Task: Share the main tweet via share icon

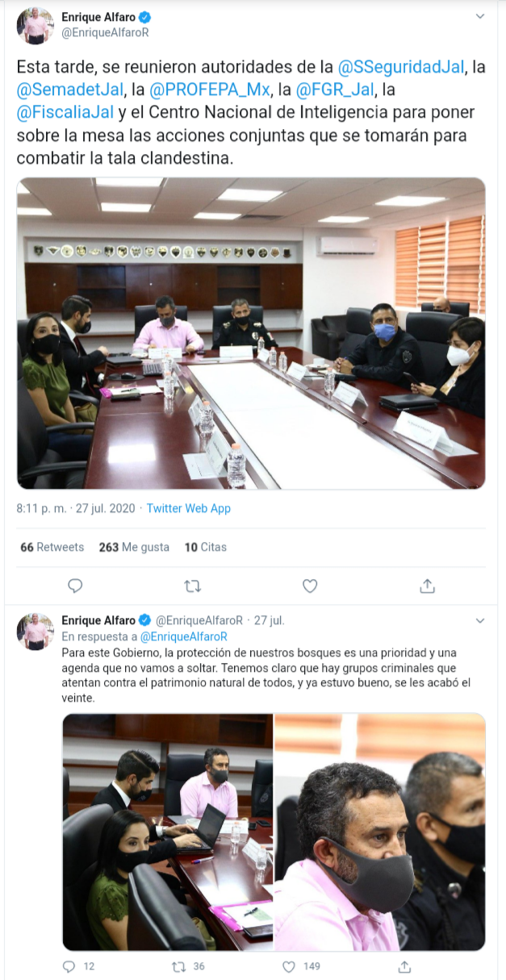Action: [x=428, y=586]
